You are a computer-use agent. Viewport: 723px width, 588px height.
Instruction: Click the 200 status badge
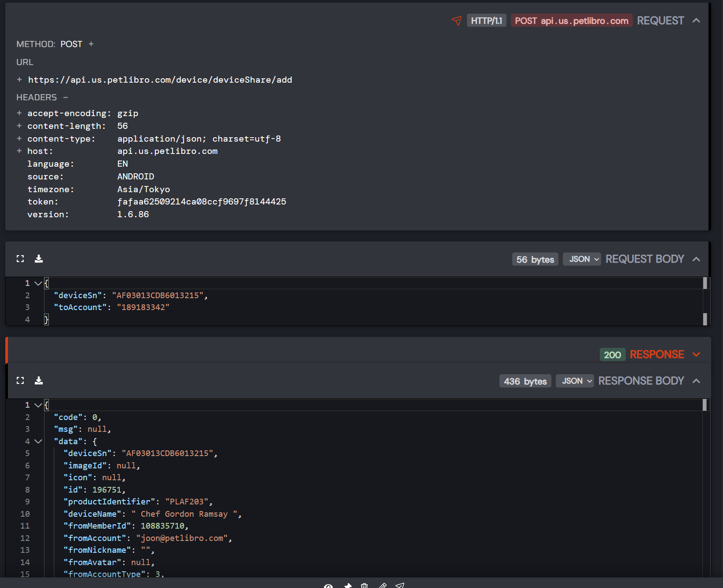tap(612, 354)
